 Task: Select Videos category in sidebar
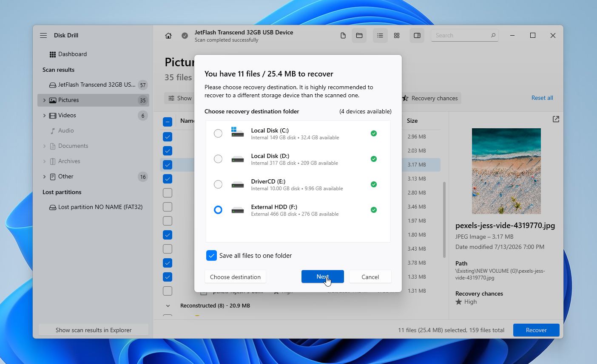pos(93,116)
